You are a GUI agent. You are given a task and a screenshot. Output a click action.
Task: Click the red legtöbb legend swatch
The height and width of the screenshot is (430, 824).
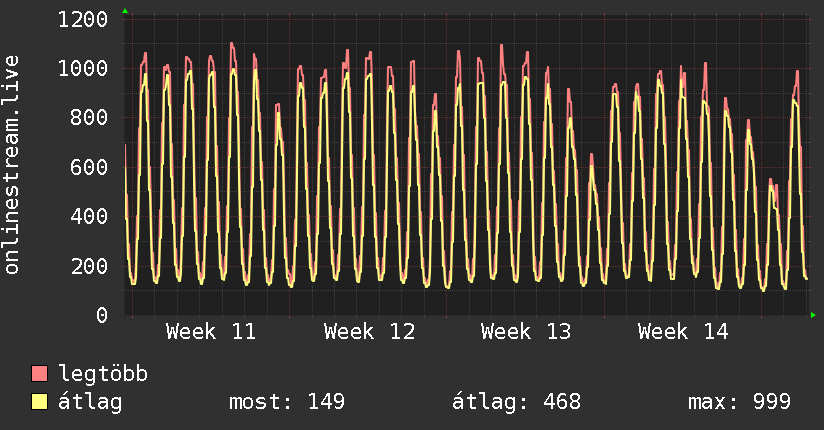[40, 375]
